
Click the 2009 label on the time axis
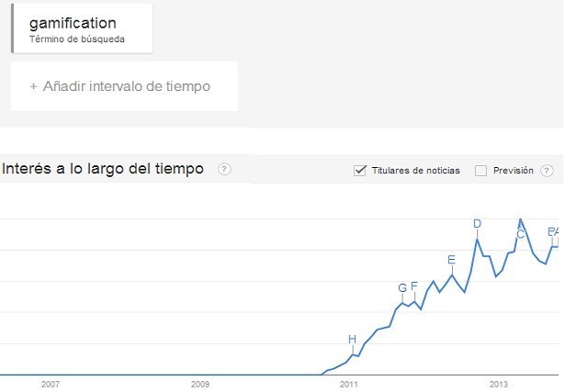(x=199, y=383)
